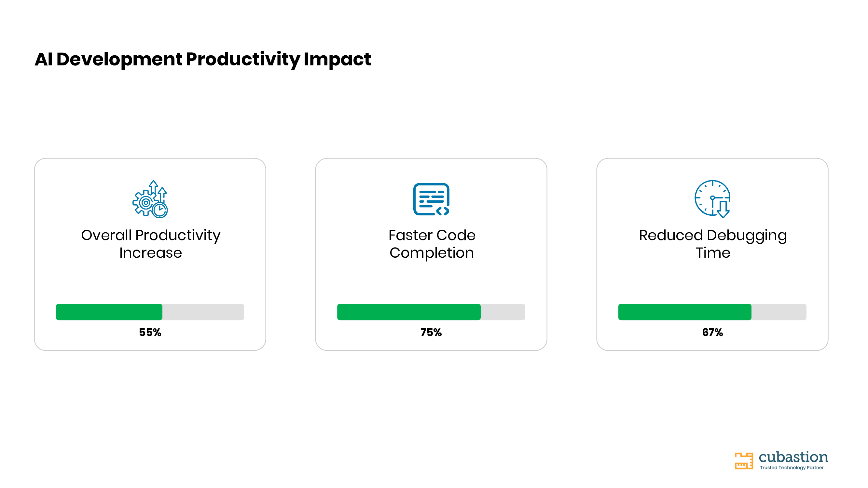868x488 pixels.
Task: Select the 75% percentage text
Action: tap(431, 332)
